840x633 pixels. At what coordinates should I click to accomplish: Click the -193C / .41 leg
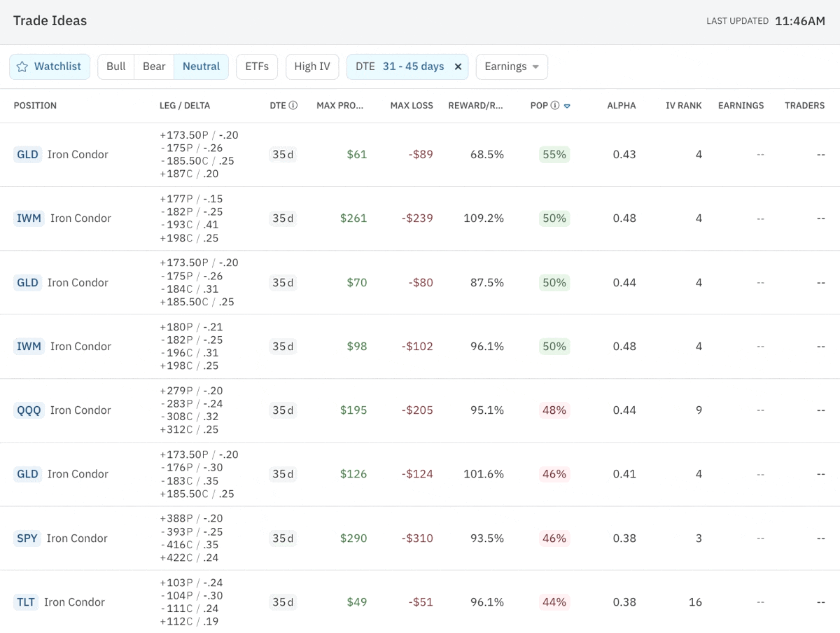click(x=189, y=225)
